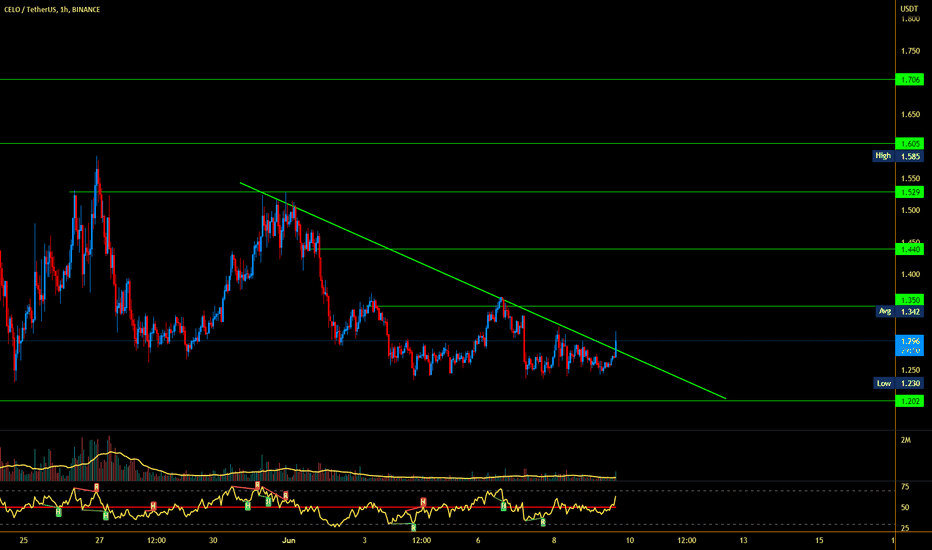Image resolution: width=932 pixels, height=550 pixels.
Task: Click the blue current price label
Action: (x=909, y=345)
